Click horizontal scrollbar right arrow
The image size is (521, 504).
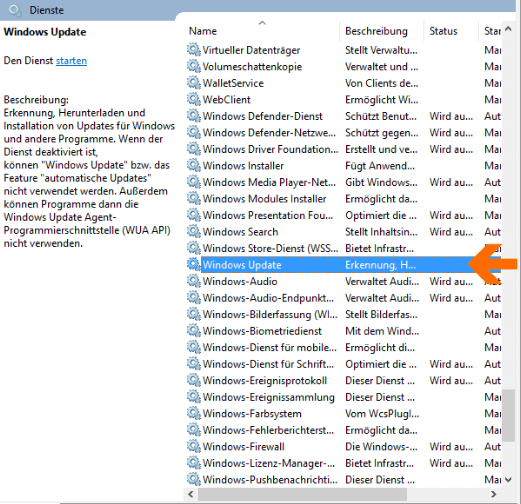pos(494,494)
